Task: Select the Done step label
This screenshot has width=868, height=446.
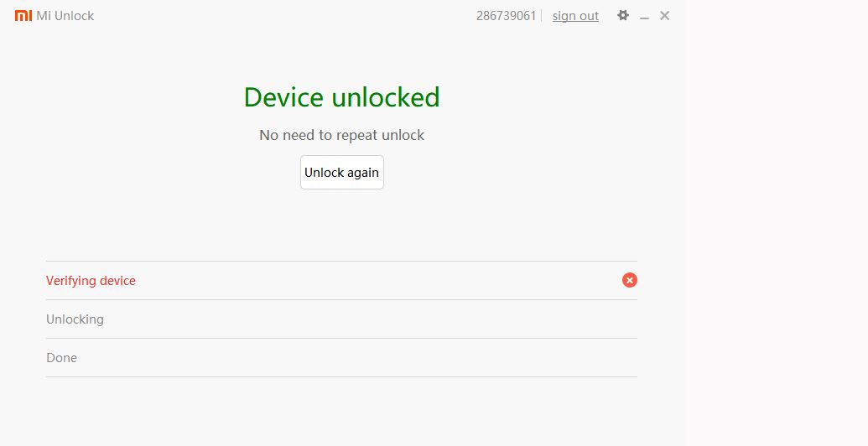Action: click(x=61, y=358)
